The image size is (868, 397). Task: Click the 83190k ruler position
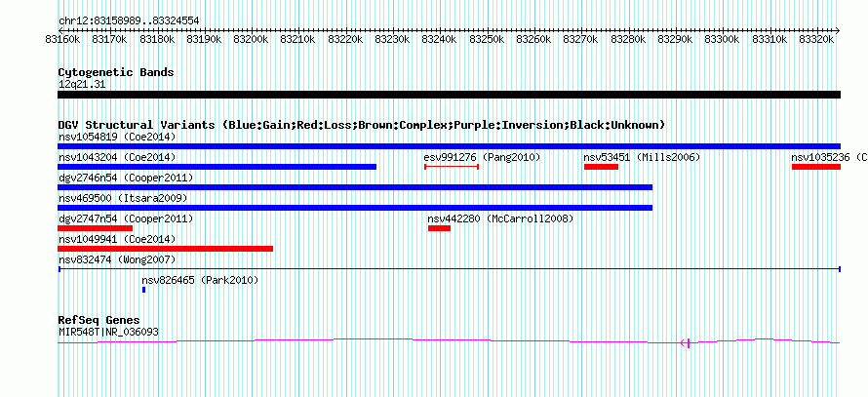click(x=204, y=39)
